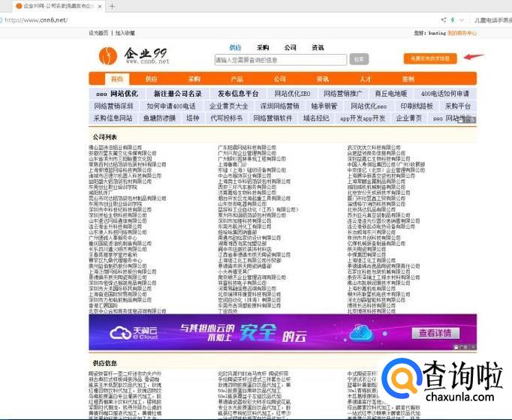Open 供应 in orange navigation bar
Screen dimensions: 512x420
[x=151, y=79]
